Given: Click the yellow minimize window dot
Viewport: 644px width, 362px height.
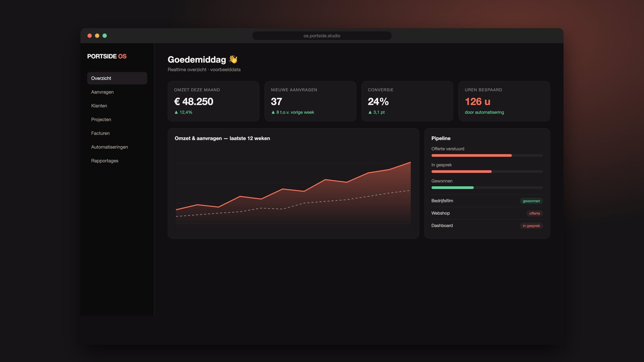Looking at the screenshot, I should click(x=97, y=36).
